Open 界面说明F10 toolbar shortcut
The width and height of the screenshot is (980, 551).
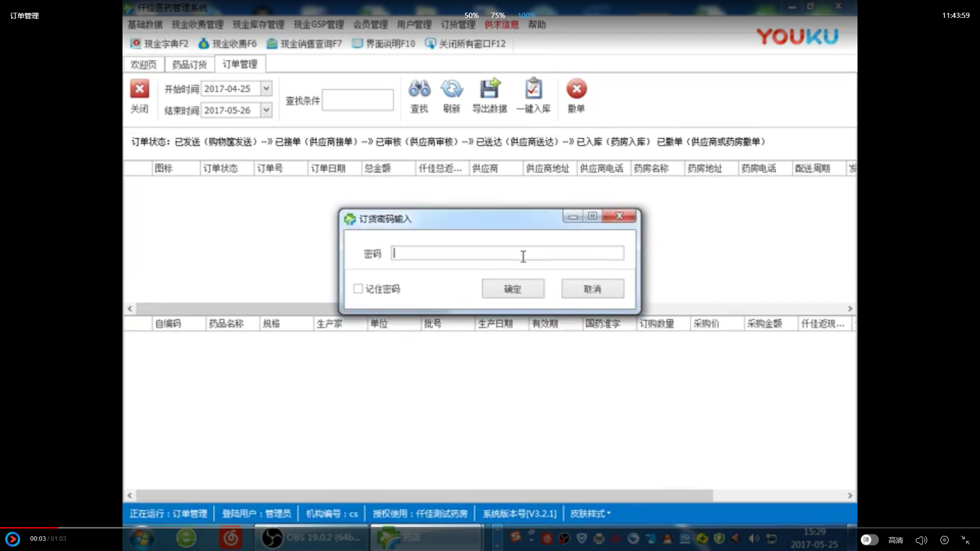(383, 44)
